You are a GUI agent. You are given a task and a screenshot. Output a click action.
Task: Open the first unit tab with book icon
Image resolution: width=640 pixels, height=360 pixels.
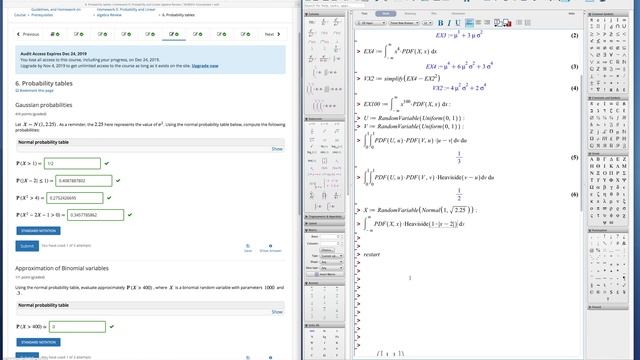(55, 34)
